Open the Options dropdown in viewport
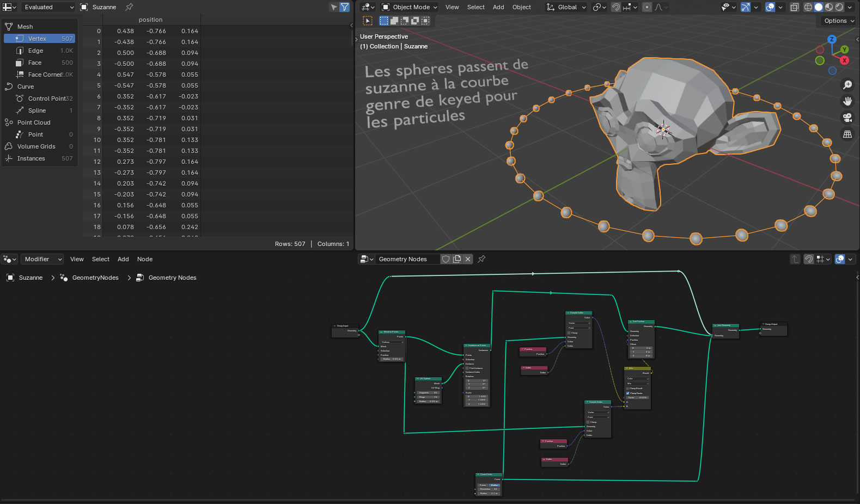Screen dimensions: 860x504 click(x=839, y=21)
